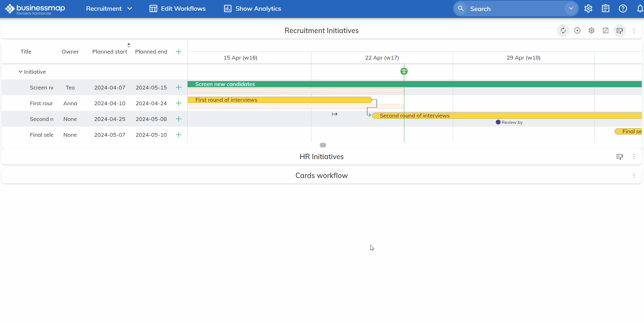The height and width of the screenshot is (322, 644).
Task: Expand the search options dropdown arrow
Action: 571,9
